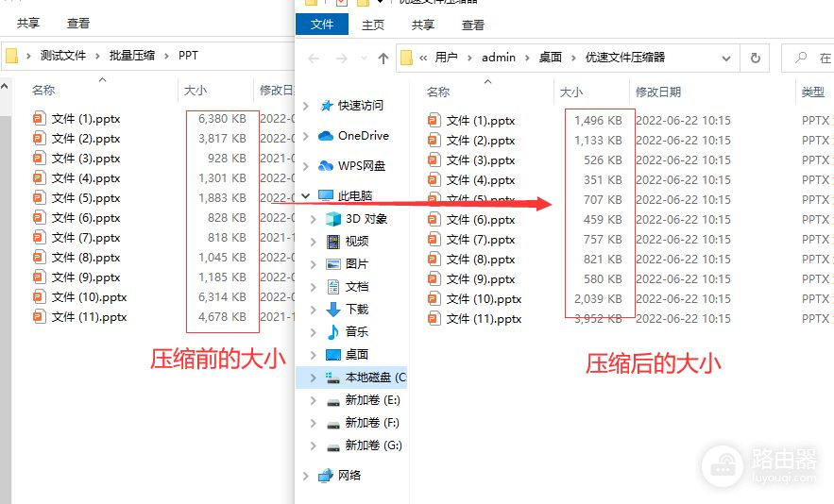Click the 下载 download arrow icon
Viewport: 834px width, 504px height.
(x=332, y=310)
